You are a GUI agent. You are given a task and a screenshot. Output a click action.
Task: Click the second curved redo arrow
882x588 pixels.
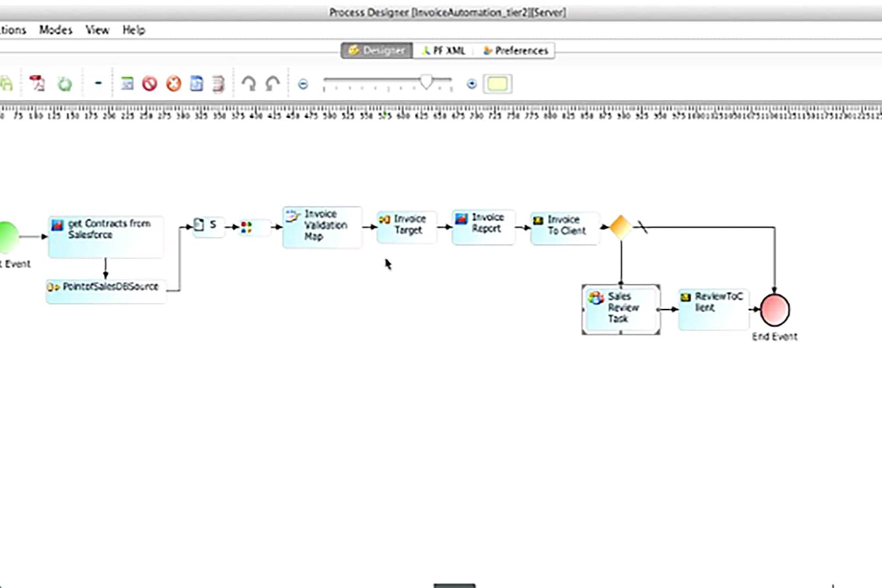(273, 83)
